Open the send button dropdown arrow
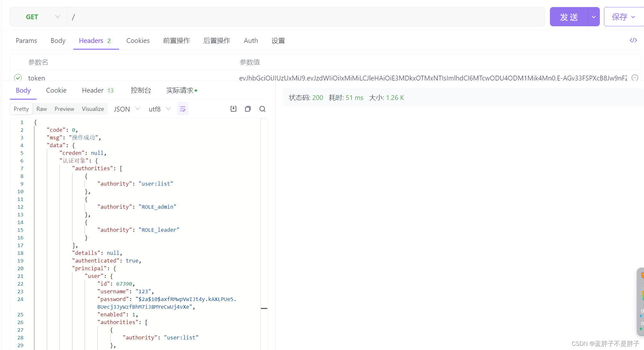 [593, 17]
